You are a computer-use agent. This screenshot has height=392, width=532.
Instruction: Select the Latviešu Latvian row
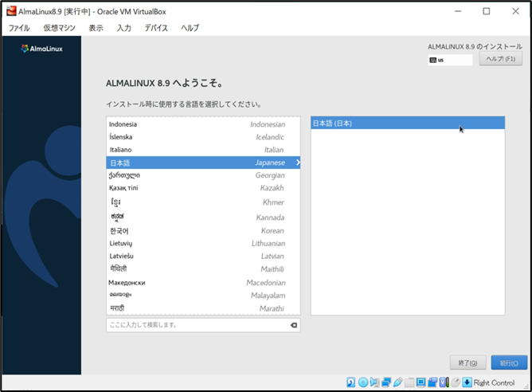point(203,256)
